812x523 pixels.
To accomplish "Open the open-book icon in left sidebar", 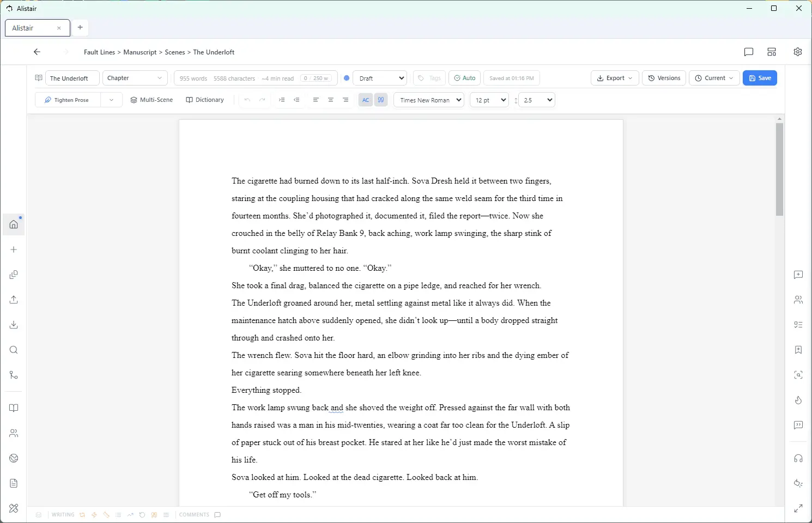I will (x=14, y=408).
